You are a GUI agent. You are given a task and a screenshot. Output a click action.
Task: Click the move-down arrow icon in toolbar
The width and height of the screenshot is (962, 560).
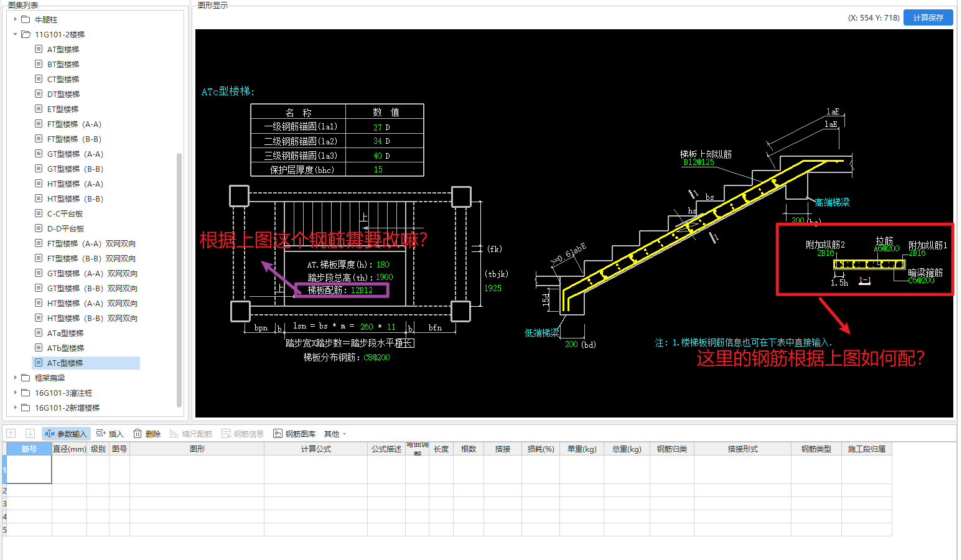tap(29, 433)
